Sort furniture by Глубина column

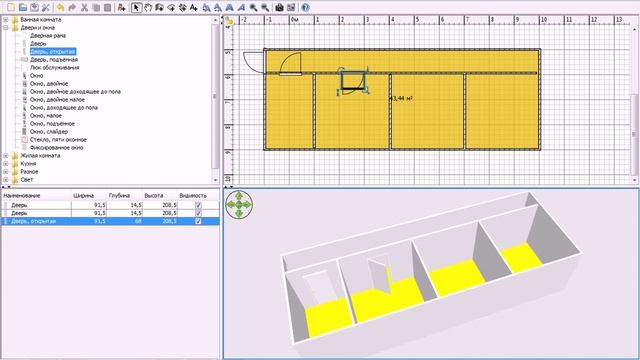(x=124, y=196)
